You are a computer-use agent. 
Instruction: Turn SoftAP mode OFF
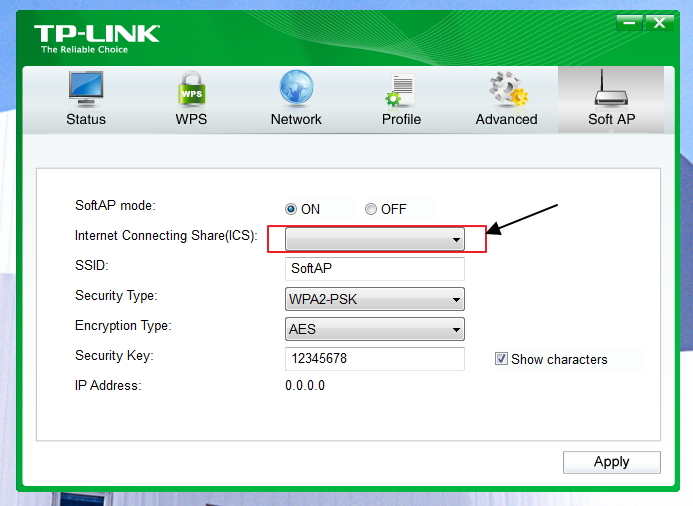(370, 209)
